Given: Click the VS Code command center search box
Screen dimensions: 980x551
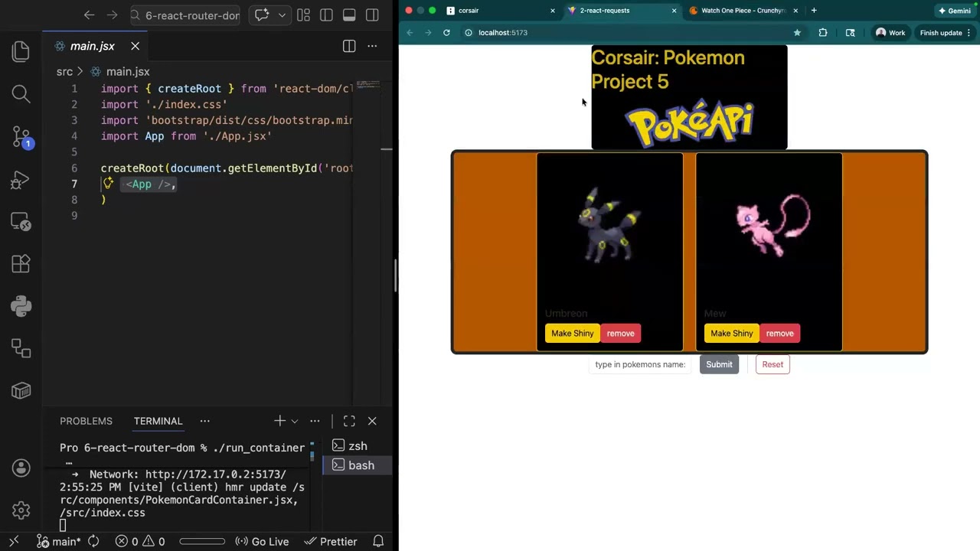Looking at the screenshot, I should pyautogui.click(x=185, y=15).
